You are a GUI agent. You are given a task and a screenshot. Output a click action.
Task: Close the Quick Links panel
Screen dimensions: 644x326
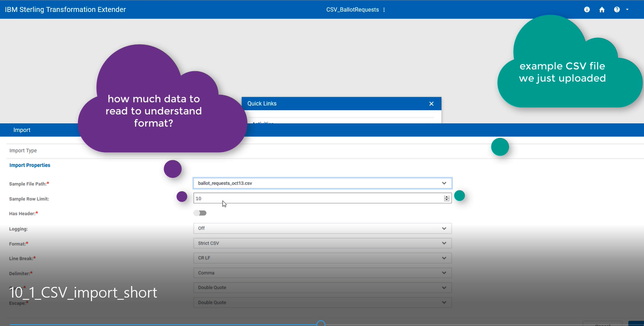click(x=431, y=103)
